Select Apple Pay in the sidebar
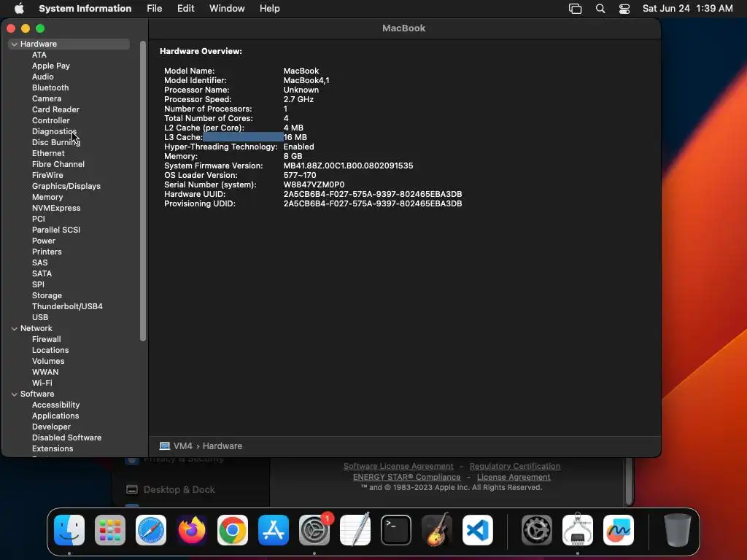Image resolution: width=747 pixels, height=560 pixels. [51, 66]
